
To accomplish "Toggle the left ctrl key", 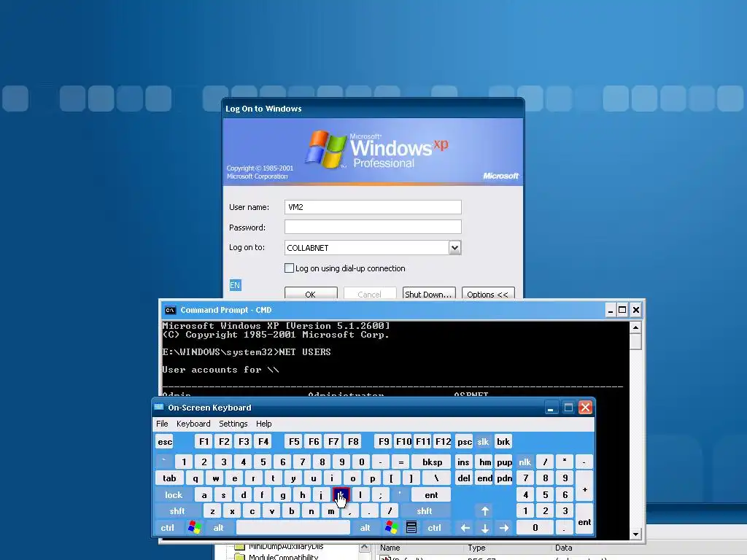I will coord(168,528).
